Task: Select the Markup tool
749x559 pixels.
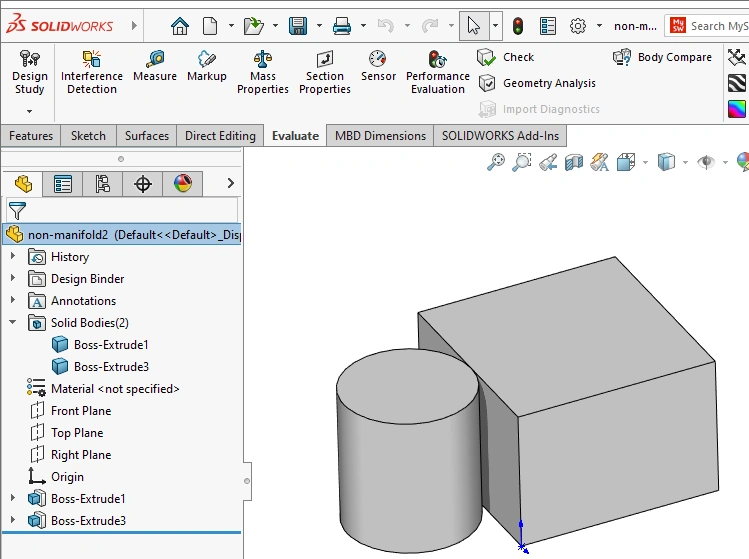Action: click(207, 67)
